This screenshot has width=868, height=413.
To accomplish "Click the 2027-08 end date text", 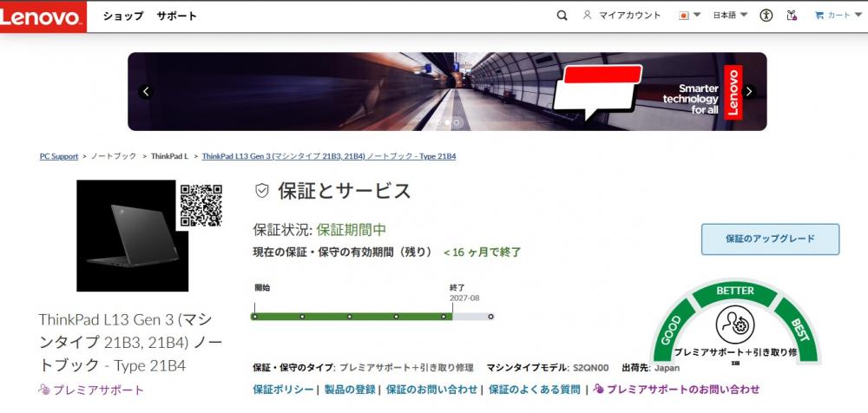I will tap(464, 298).
